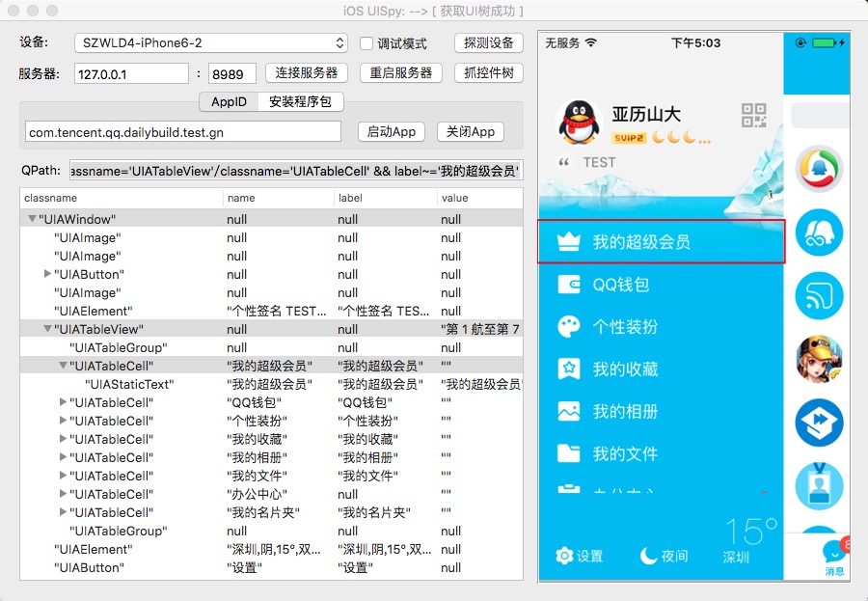Click the AppID field com.tencent.qq.dailybuild.test.gn
The image size is (868, 601).
(x=183, y=132)
